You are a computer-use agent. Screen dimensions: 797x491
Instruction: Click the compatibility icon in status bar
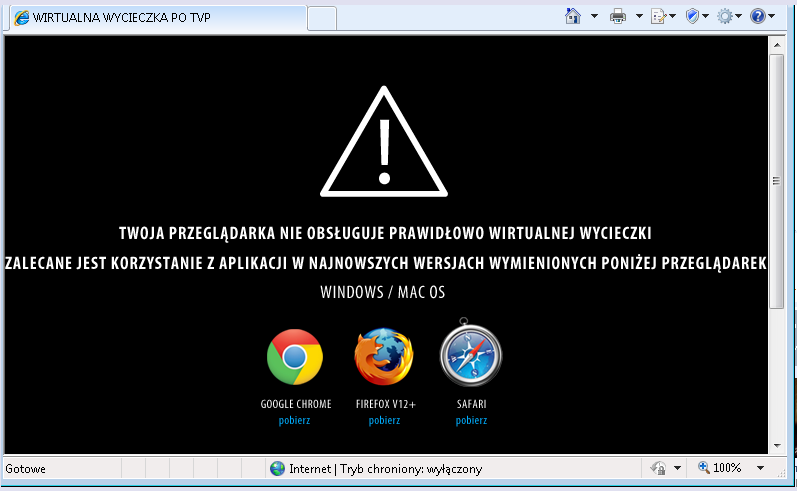coord(658,468)
